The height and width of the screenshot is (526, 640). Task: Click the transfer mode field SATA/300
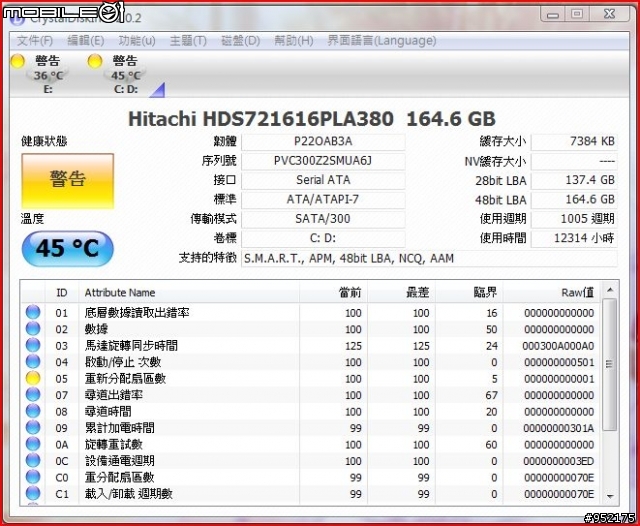323,219
